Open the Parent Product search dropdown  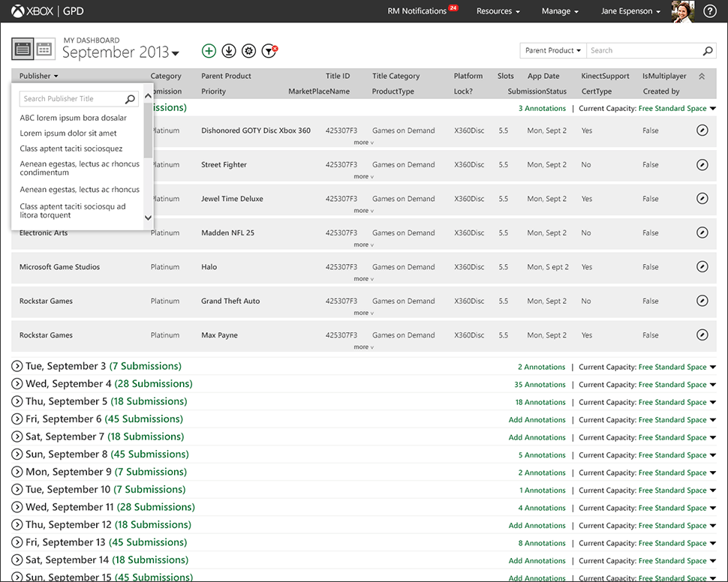(553, 50)
